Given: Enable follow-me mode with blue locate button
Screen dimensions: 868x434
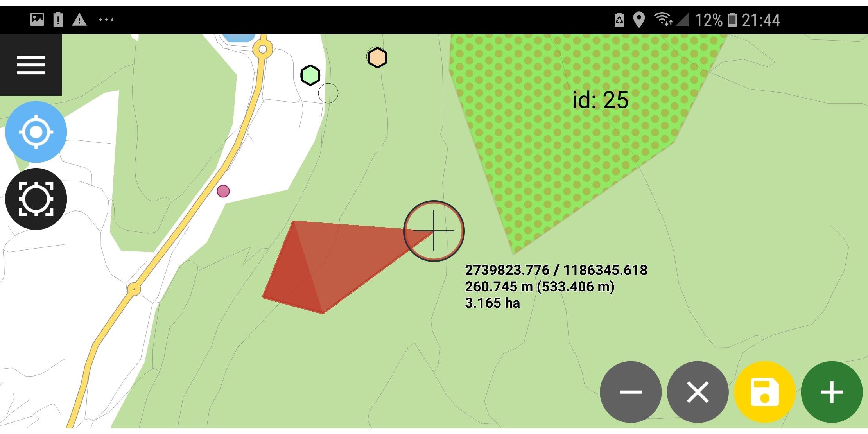Looking at the screenshot, I should click(x=36, y=132).
